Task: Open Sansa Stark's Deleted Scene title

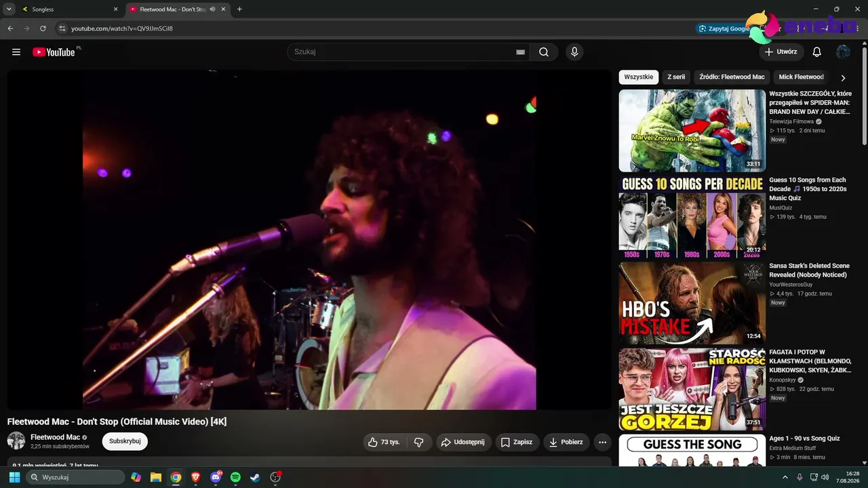Action: (x=810, y=270)
